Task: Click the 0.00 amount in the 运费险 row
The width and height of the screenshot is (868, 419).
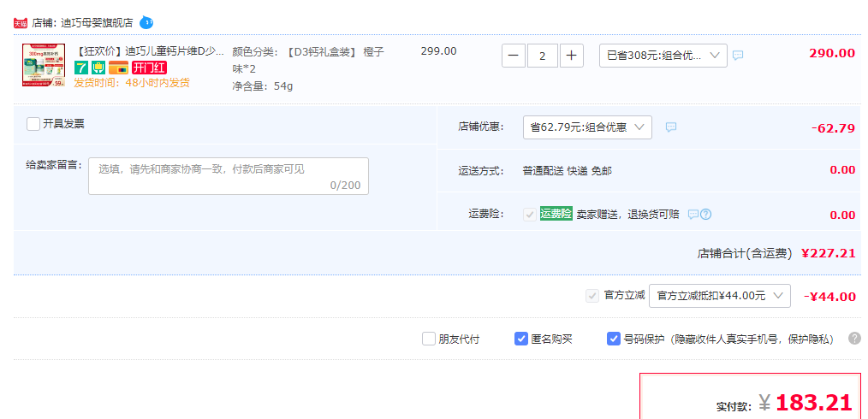Action: pyautogui.click(x=842, y=215)
